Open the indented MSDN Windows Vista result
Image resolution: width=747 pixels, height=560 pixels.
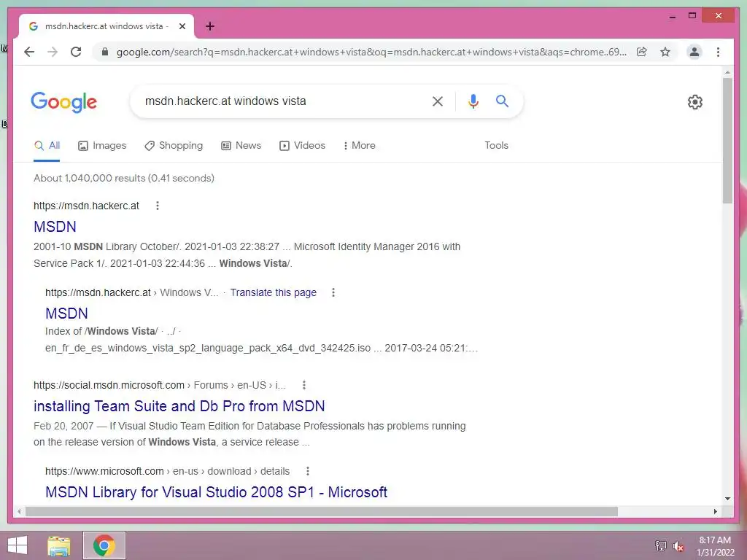point(66,314)
